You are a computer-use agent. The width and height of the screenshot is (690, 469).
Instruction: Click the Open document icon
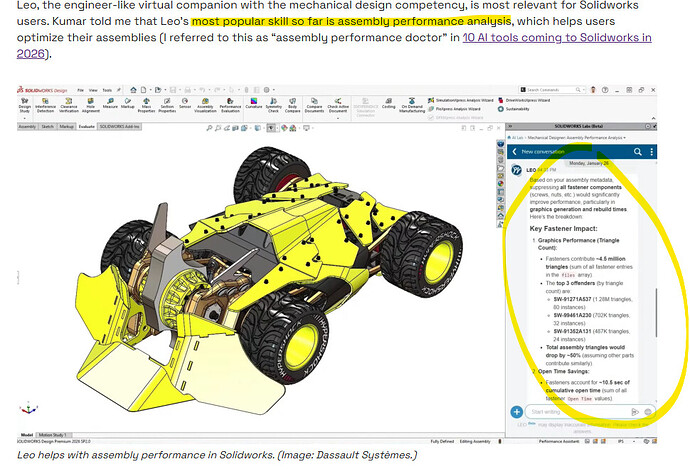(x=158, y=90)
